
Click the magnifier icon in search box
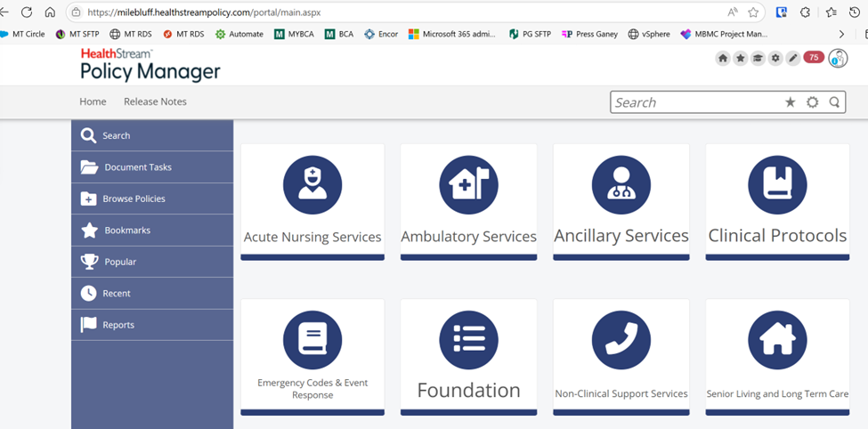tap(834, 102)
